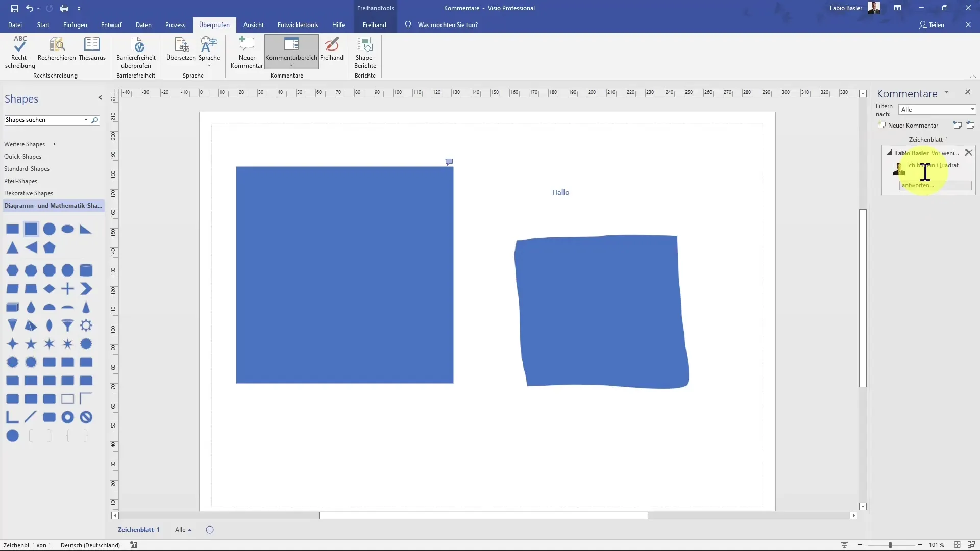Toggle the Kommentarbereich pane button
The height and width of the screenshot is (551, 980).
[x=291, y=52]
